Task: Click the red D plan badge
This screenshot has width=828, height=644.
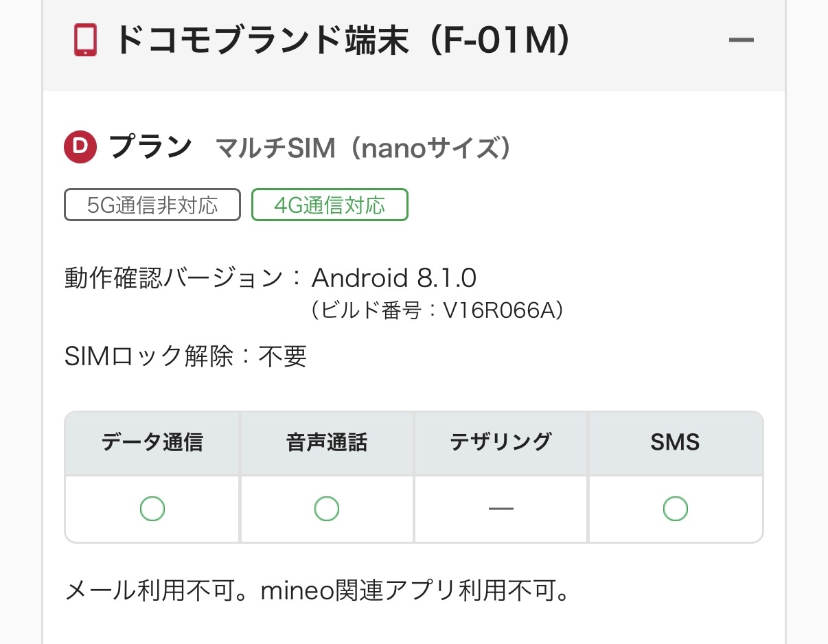Action: 81,148
